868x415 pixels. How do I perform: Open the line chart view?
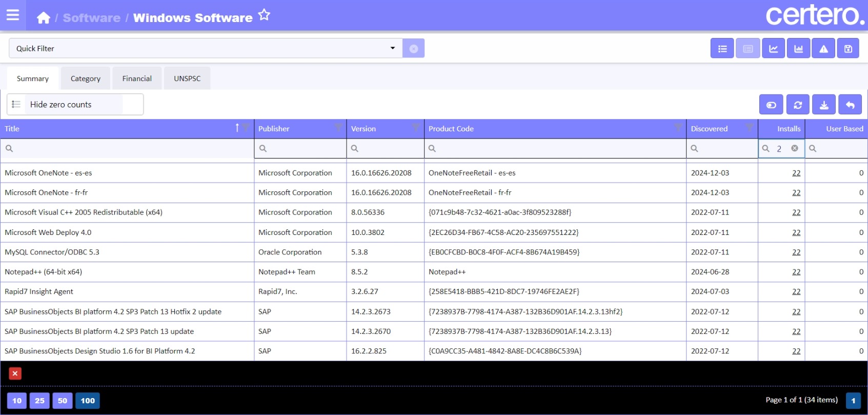click(x=773, y=48)
